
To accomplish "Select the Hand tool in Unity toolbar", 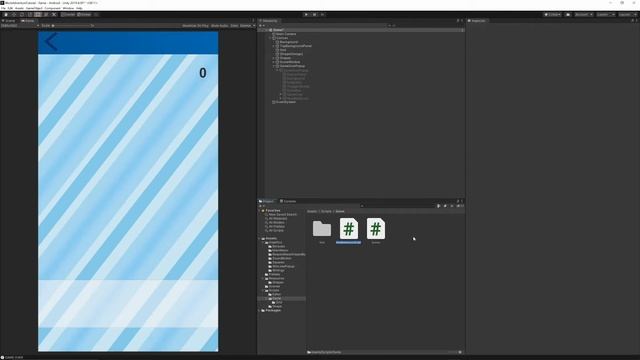I will [x=6, y=15].
